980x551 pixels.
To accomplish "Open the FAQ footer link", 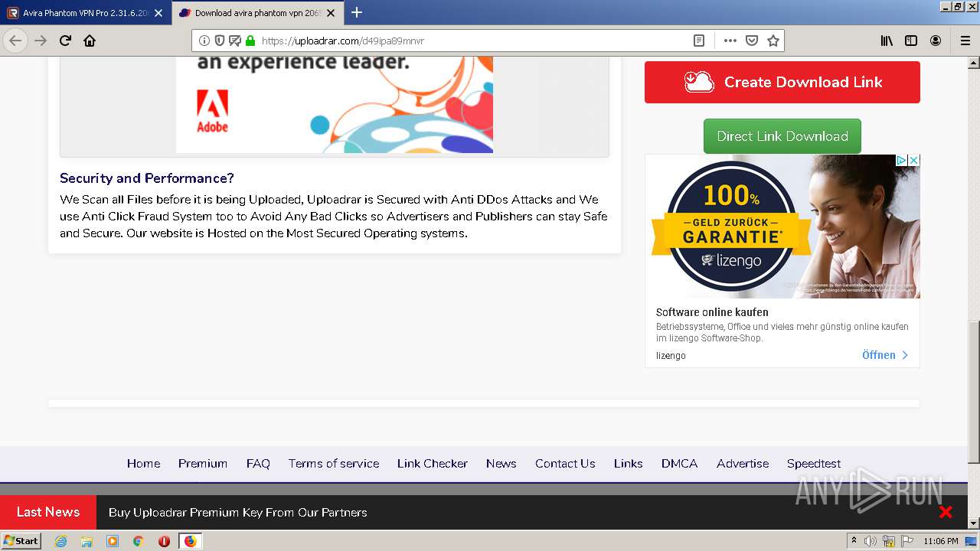I will [258, 464].
